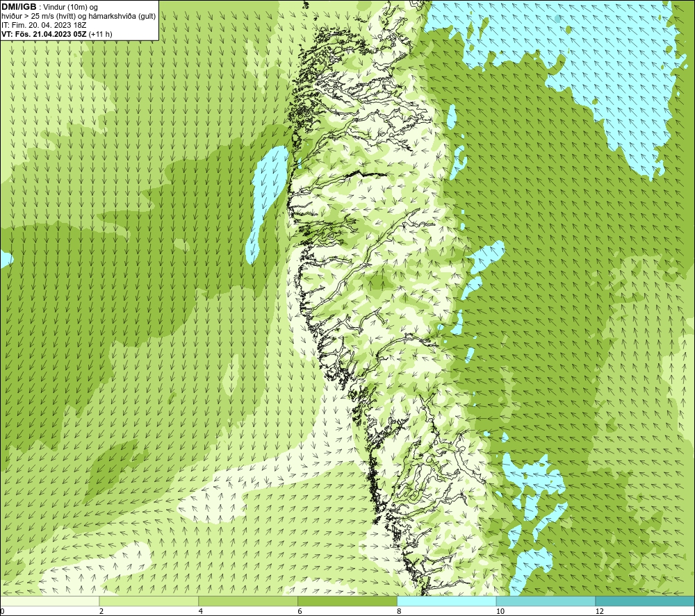Image resolution: width=695 pixels, height=616 pixels.
Task: Click the scale label '4'
Action: 201,612
